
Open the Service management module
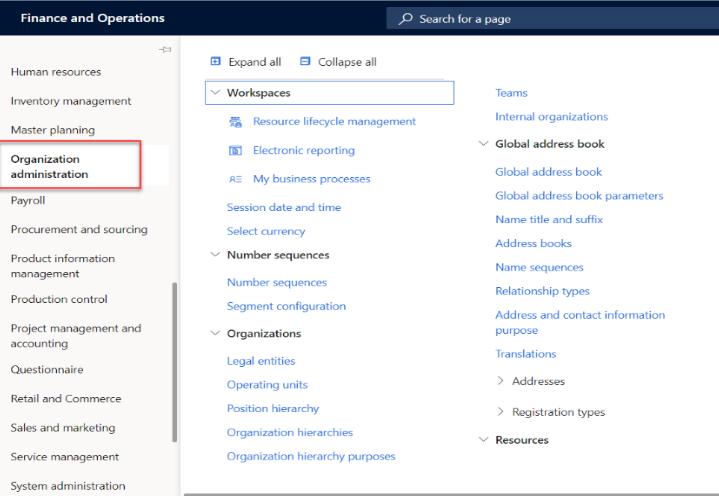65,457
